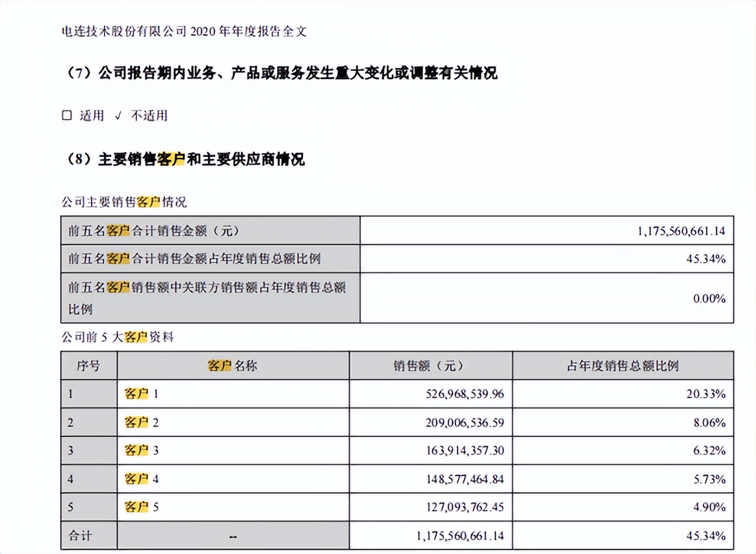756x554 pixels.
Task: Click the value 0.00%
Action: 709,299
